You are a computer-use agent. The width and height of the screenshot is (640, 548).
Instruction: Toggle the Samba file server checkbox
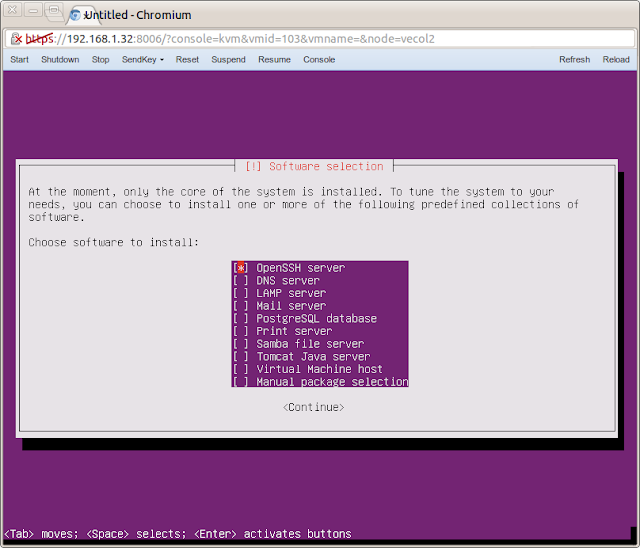241,344
